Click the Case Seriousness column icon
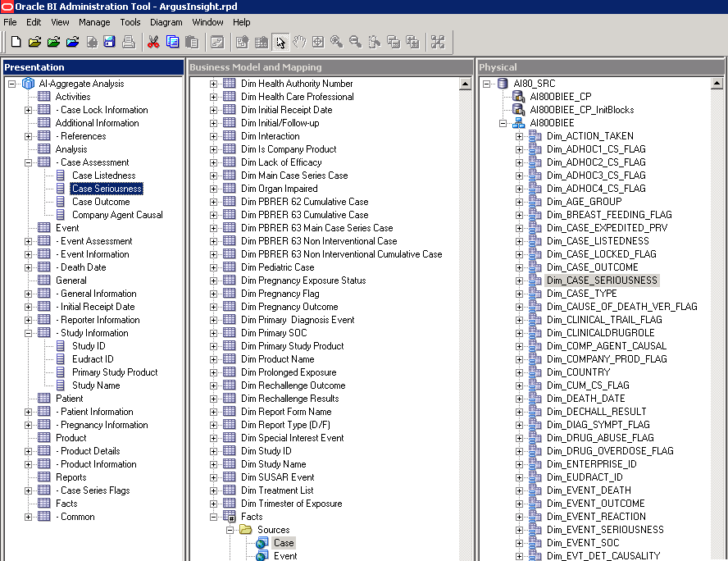Viewport: 728px width, 561px height. coord(61,189)
